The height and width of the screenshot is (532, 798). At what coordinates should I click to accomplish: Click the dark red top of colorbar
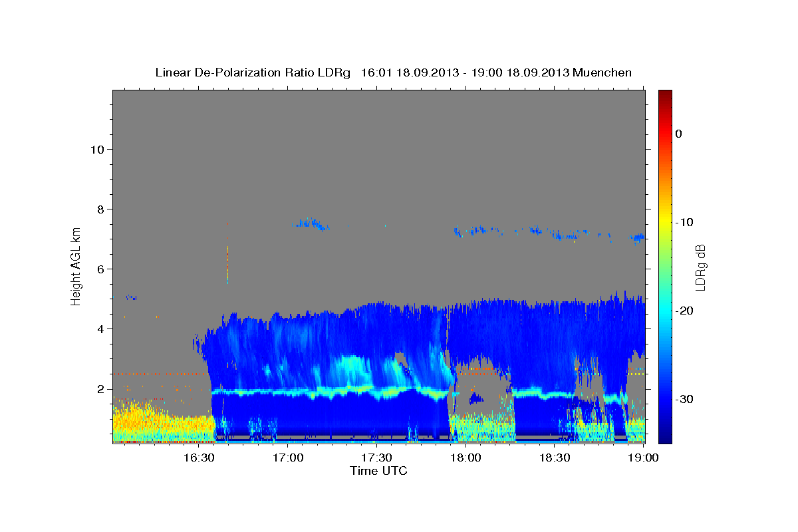tap(665, 96)
